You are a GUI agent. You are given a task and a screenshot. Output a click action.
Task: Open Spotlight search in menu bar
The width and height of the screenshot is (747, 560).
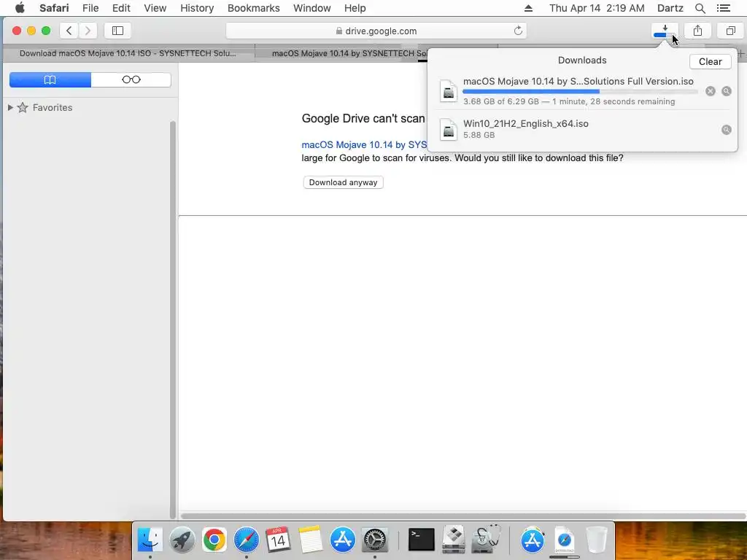(x=700, y=8)
